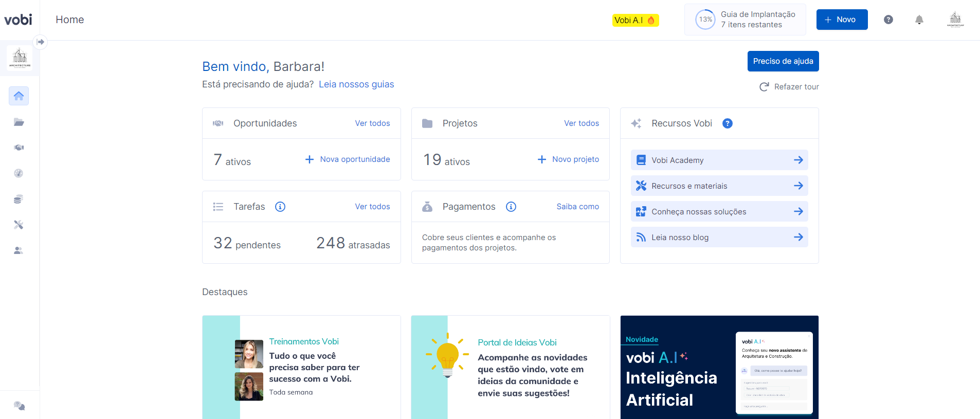Click Novo projeto
This screenshot has height=419, width=980.
(568, 159)
